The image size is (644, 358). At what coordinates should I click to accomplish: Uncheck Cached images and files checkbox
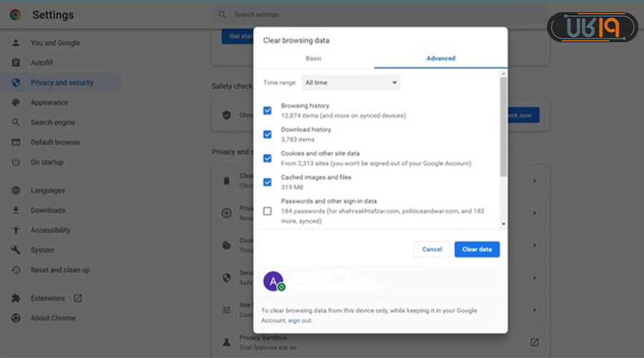point(268,182)
